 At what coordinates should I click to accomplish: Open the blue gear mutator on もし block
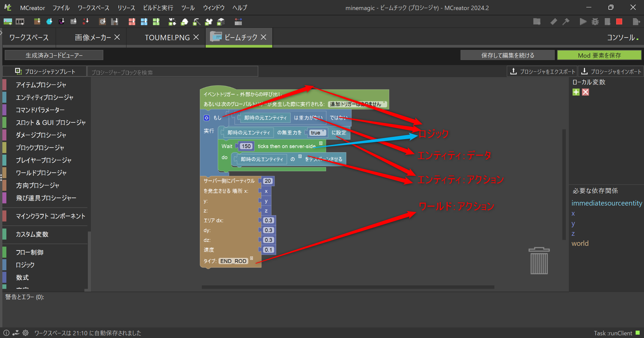207,118
